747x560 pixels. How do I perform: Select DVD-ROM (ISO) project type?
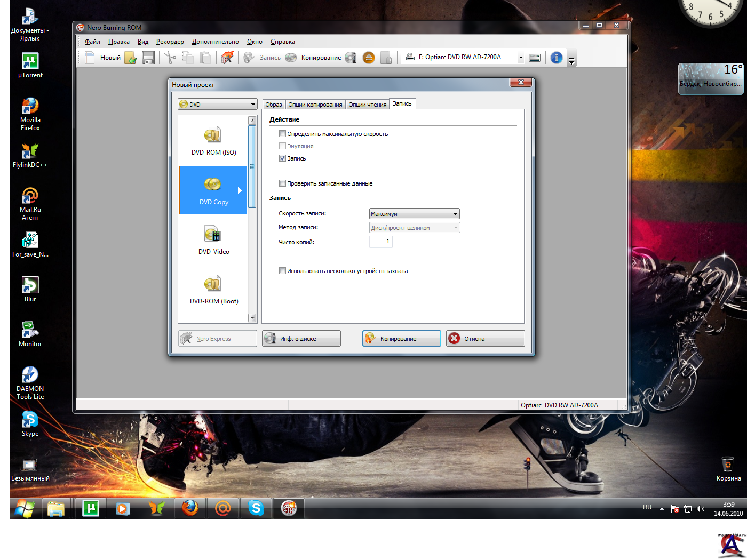(x=213, y=141)
